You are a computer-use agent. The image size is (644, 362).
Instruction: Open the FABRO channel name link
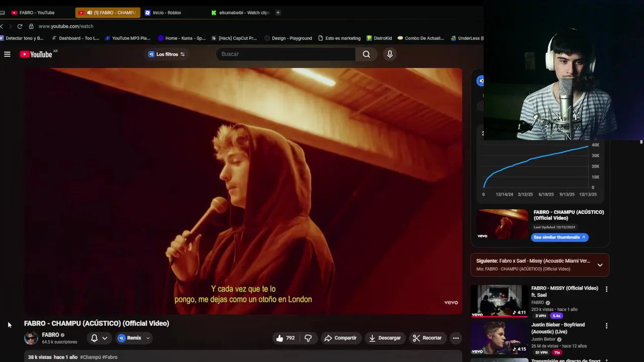[50, 335]
